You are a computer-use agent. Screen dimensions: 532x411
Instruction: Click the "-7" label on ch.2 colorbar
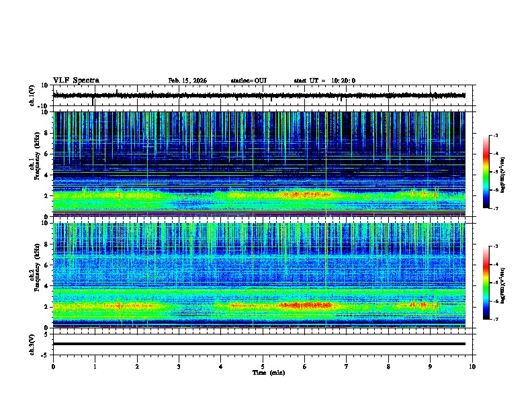[x=495, y=319]
